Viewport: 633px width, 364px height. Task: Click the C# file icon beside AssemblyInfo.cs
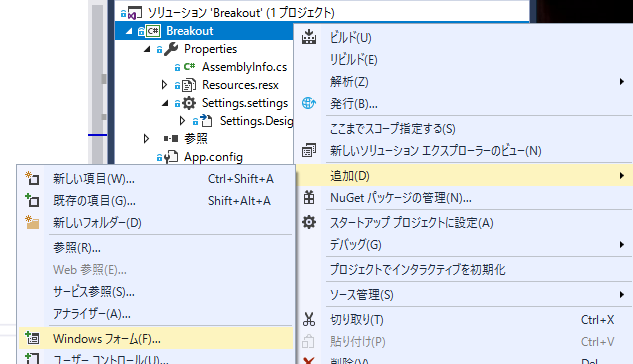(x=189, y=67)
